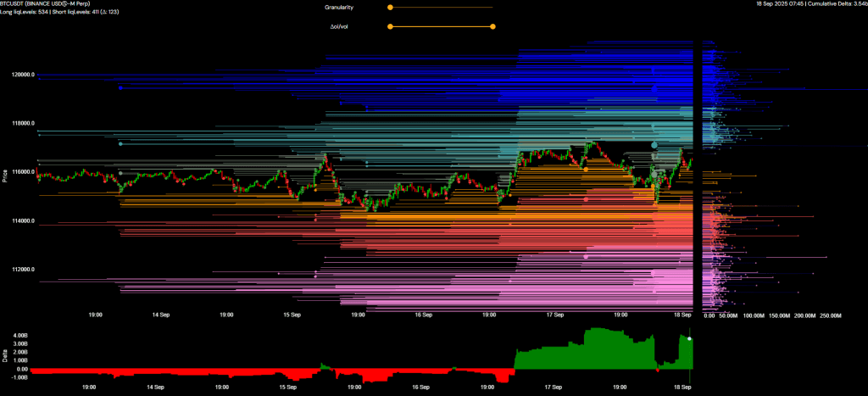Click the 118000.0 price axis label
Image resolution: width=868 pixels, height=396 pixels.
23,124
